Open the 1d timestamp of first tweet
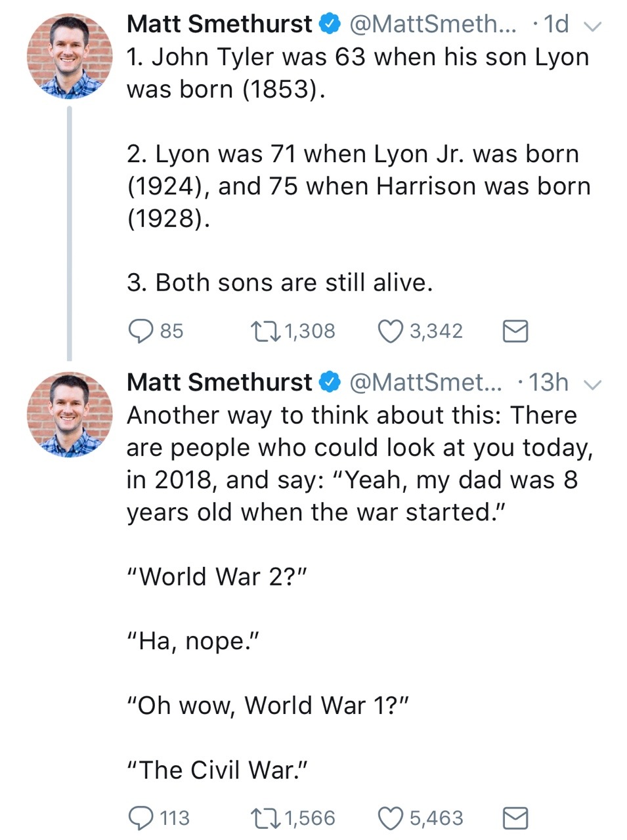This screenshot has height=840, width=627. 555,24
